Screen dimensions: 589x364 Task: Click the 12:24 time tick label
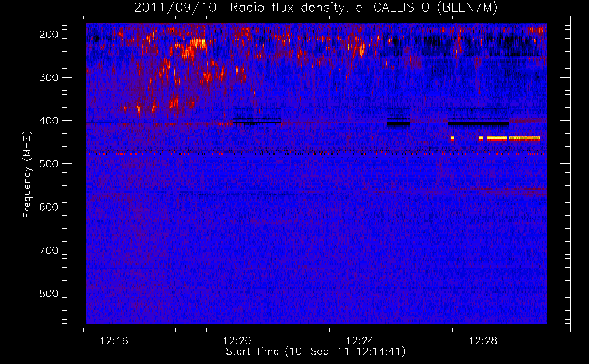pyautogui.click(x=360, y=341)
